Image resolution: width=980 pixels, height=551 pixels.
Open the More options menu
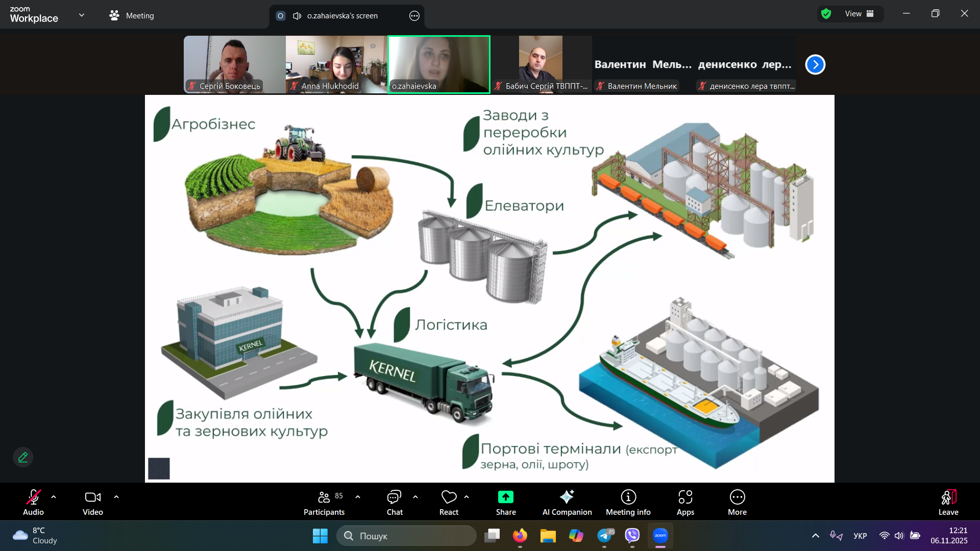pos(737,503)
